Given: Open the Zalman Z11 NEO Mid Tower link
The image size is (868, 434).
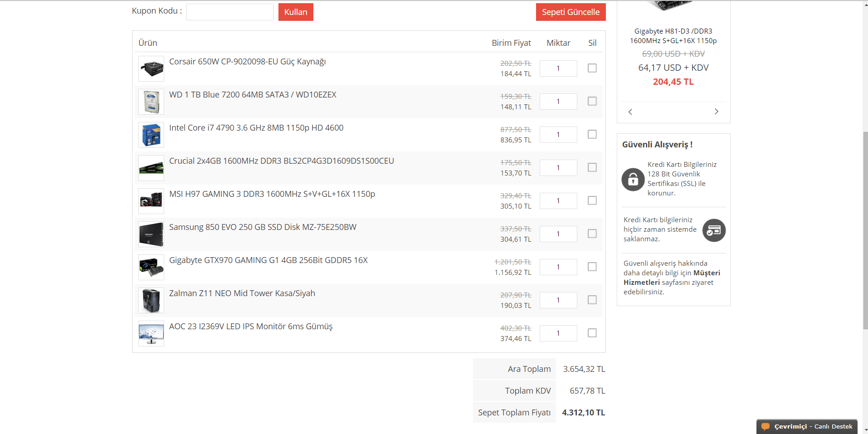Looking at the screenshot, I should click(x=242, y=293).
